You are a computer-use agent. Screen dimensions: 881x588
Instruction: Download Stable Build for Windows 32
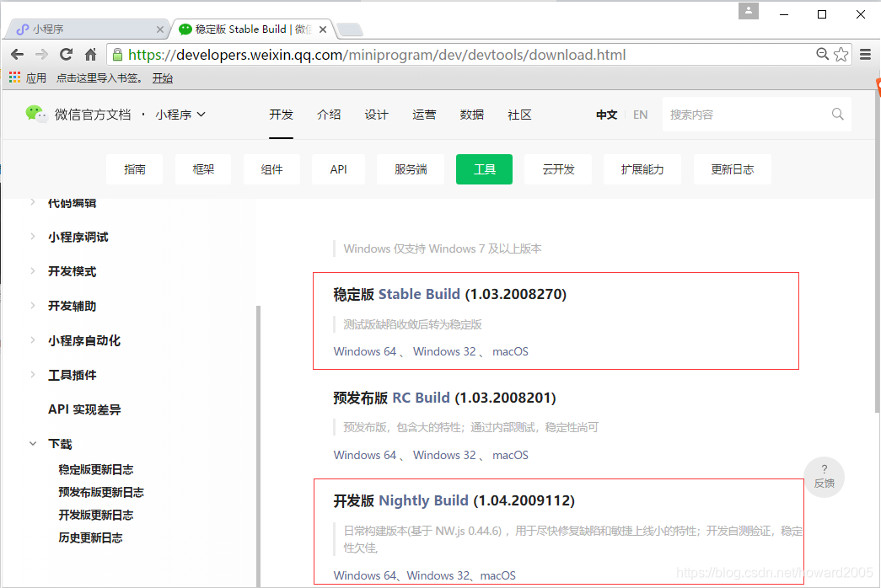[x=444, y=351]
